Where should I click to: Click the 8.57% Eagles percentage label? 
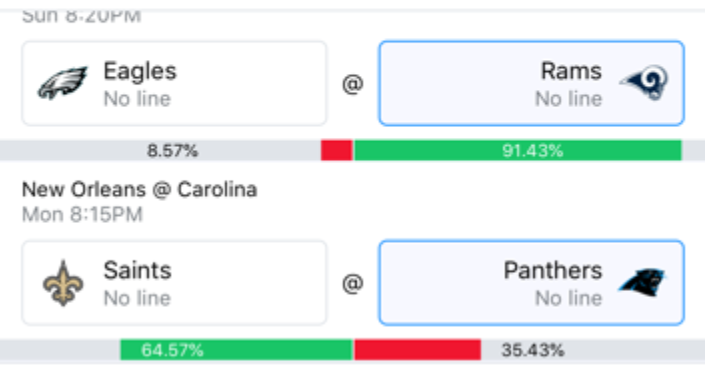point(172,151)
